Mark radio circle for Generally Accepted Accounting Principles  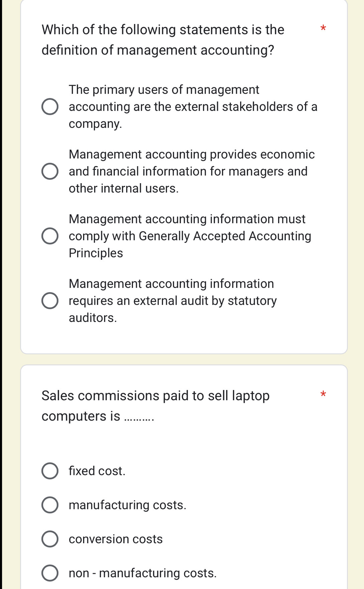pos(50,236)
